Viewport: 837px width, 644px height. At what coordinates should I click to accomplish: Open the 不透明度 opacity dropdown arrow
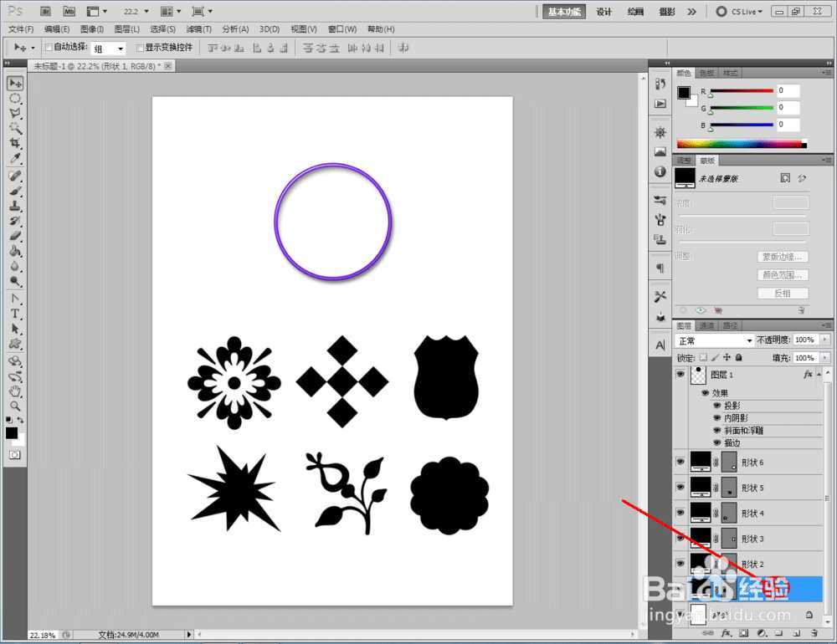(825, 340)
